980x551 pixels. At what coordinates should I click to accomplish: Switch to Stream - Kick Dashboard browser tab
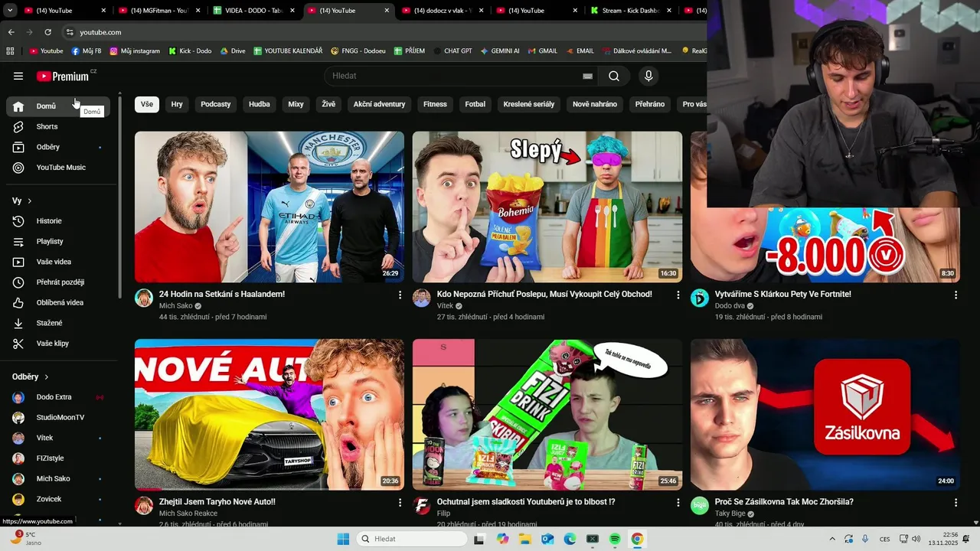coord(632,11)
